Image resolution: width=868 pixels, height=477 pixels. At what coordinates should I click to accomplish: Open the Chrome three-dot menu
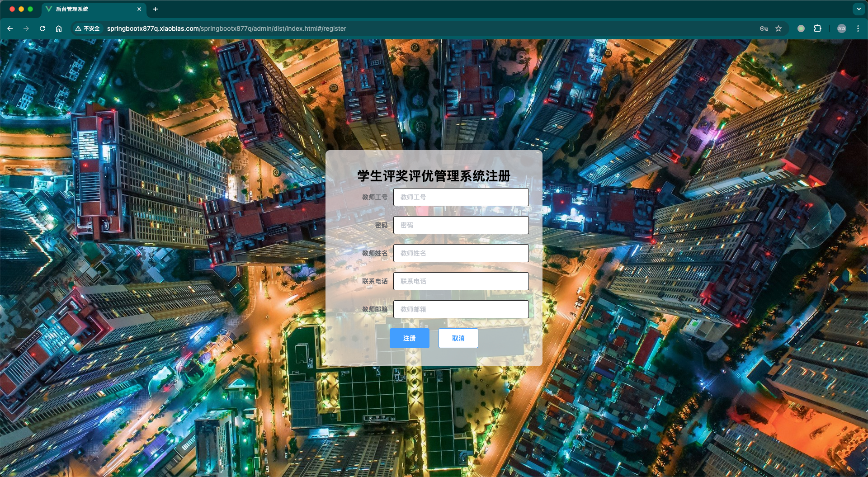pyautogui.click(x=858, y=28)
